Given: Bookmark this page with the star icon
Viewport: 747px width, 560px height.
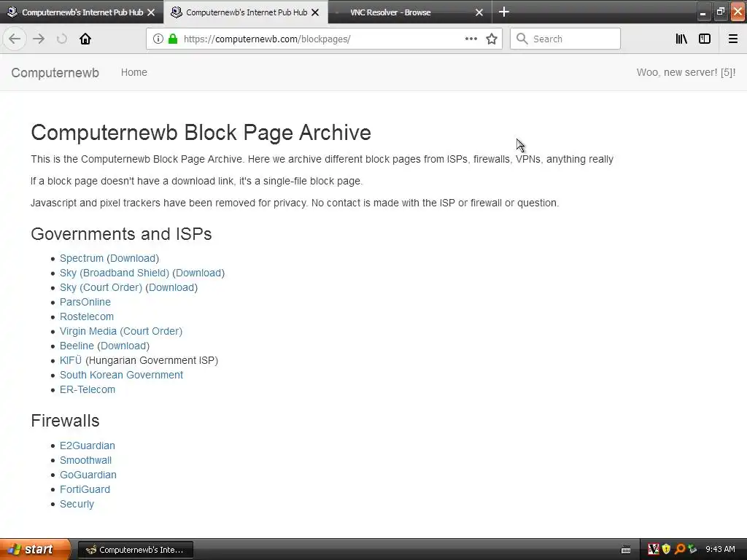Looking at the screenshot, I should (x=492, y=39).
